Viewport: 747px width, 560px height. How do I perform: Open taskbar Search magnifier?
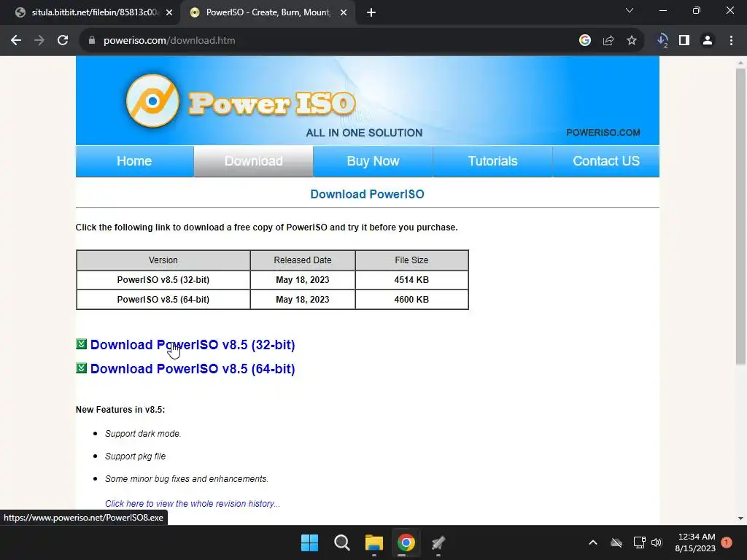341,542
